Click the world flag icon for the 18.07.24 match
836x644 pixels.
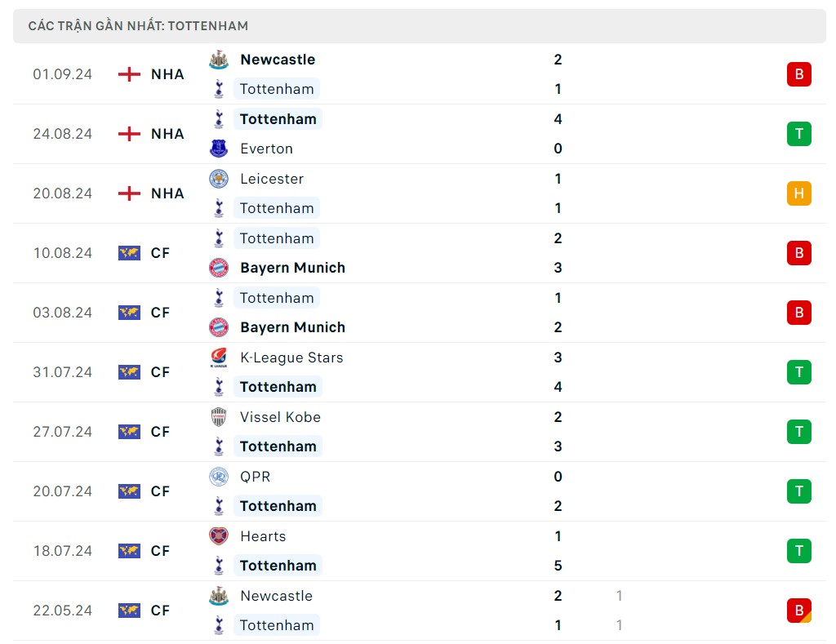(129, 551)
